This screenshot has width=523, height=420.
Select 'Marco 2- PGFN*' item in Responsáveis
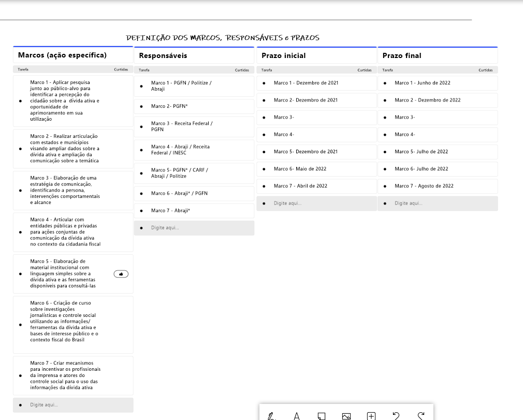(169, 106)
